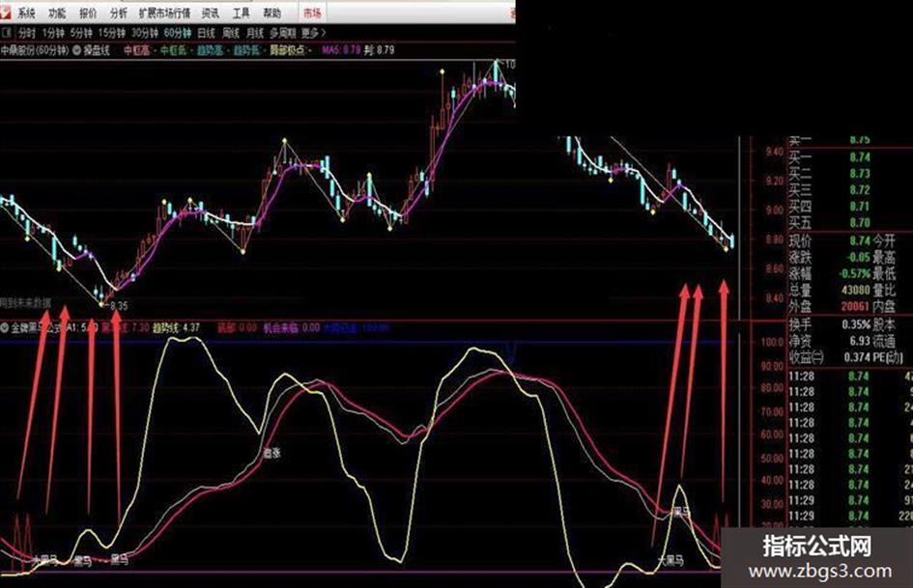Select the 60分钟 period tab
Image resolution: width=913 pixels, height=588 pixels.
178,33
